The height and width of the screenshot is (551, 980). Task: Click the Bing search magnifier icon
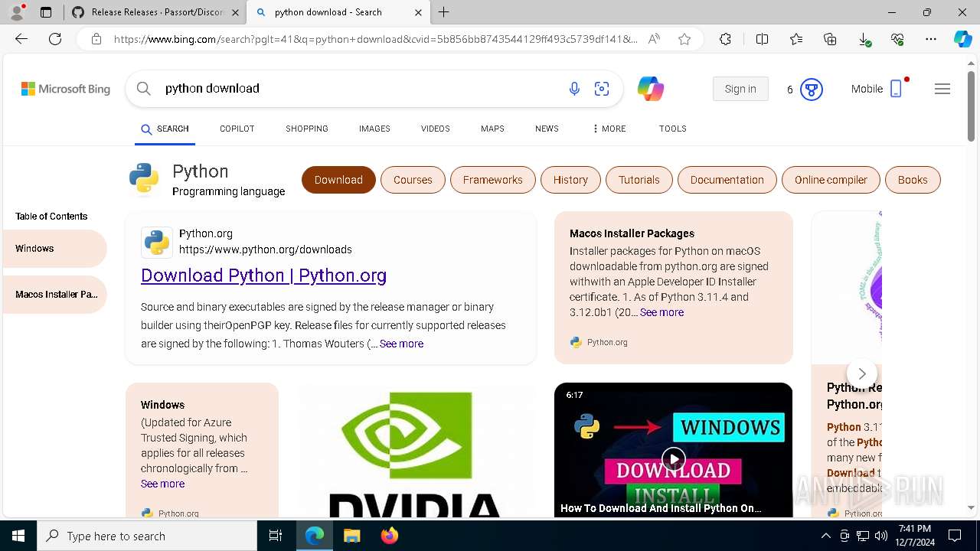tap(143, 89)
